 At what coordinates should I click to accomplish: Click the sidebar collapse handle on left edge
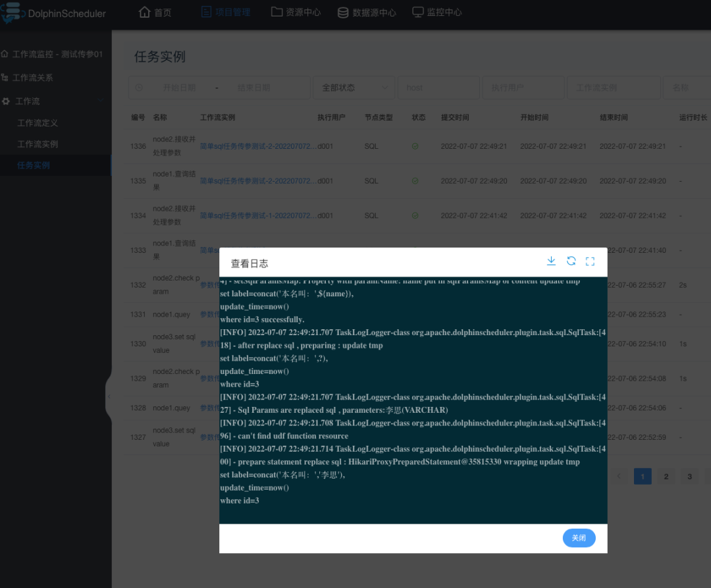[x=109, y=395]
